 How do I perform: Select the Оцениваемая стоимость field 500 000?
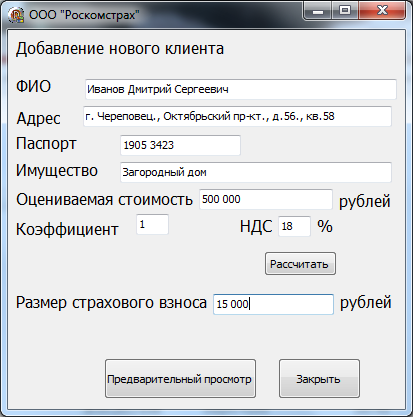[x=266, y=199]
